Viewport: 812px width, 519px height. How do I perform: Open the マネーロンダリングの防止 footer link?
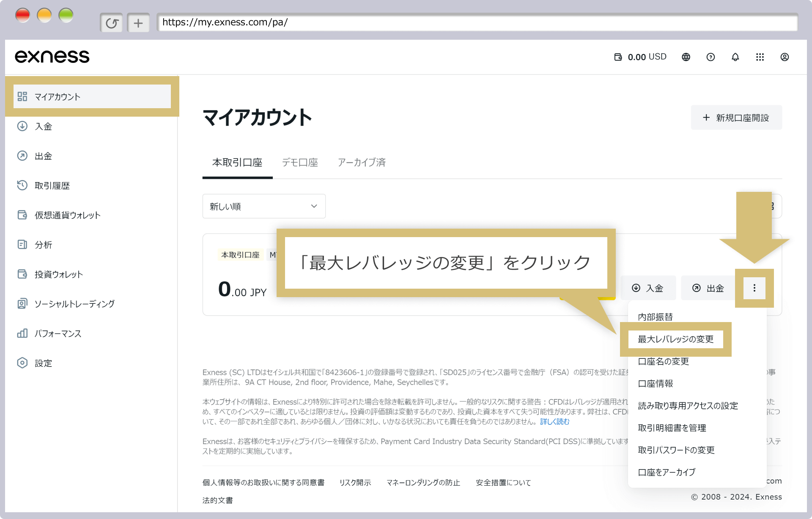click(x=423, y=483)
